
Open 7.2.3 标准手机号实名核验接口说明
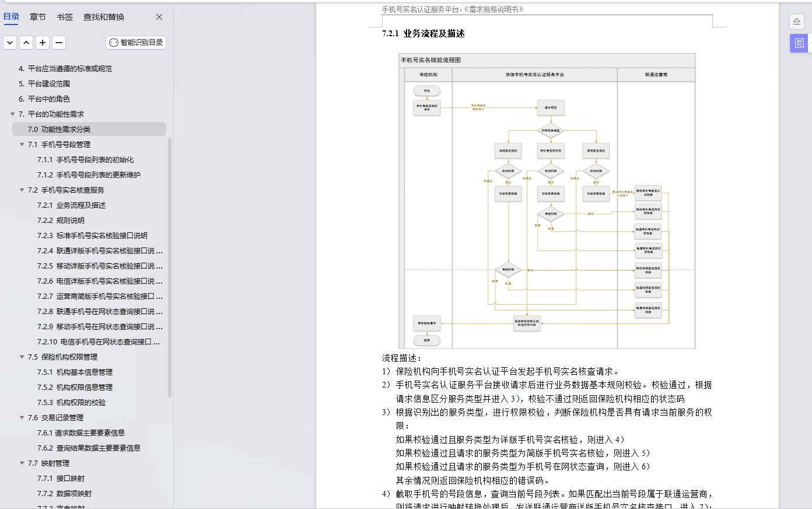[x=92, y=235]
